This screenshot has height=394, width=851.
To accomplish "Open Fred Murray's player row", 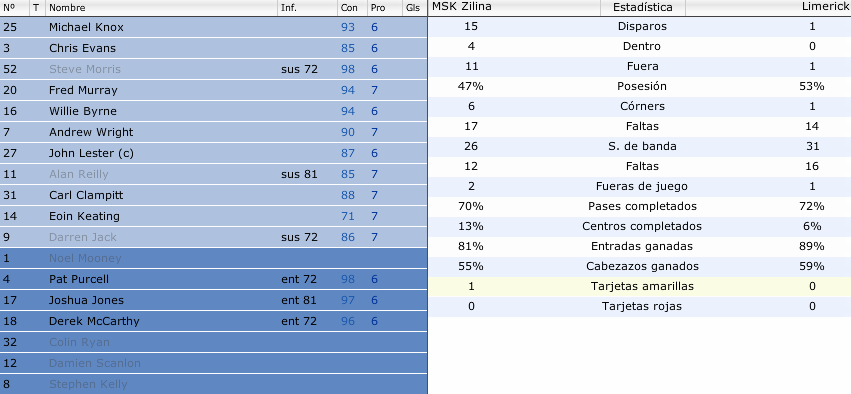I will [x=213, y=90].
